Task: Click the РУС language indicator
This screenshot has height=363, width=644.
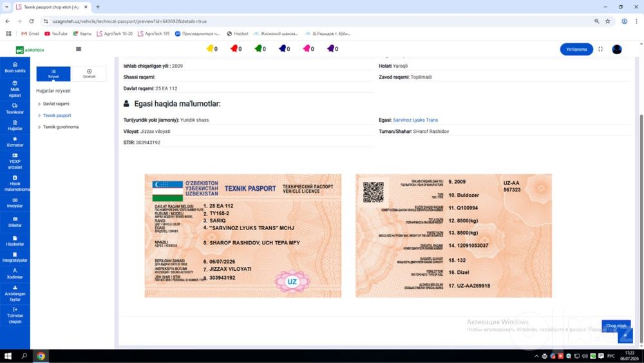Action: [611, 356]
